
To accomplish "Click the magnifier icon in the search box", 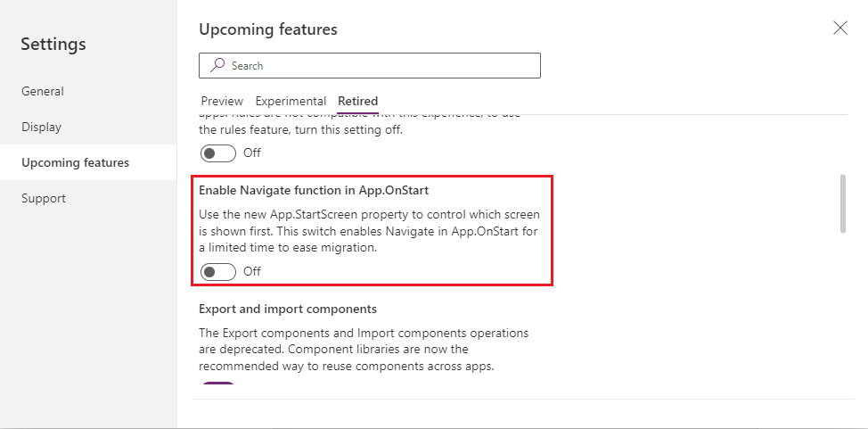I will 217,66.
